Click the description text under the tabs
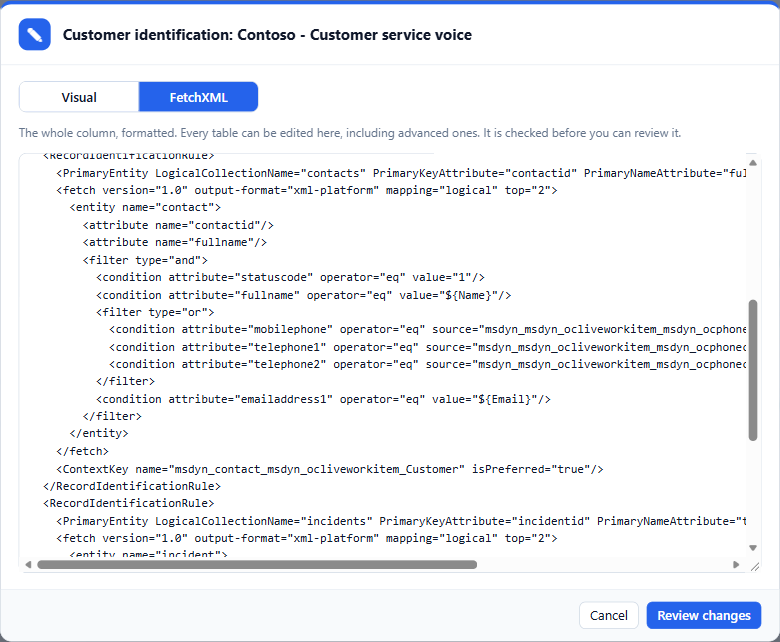The height and width of the screenshot is (642, 780). (350, 133)
